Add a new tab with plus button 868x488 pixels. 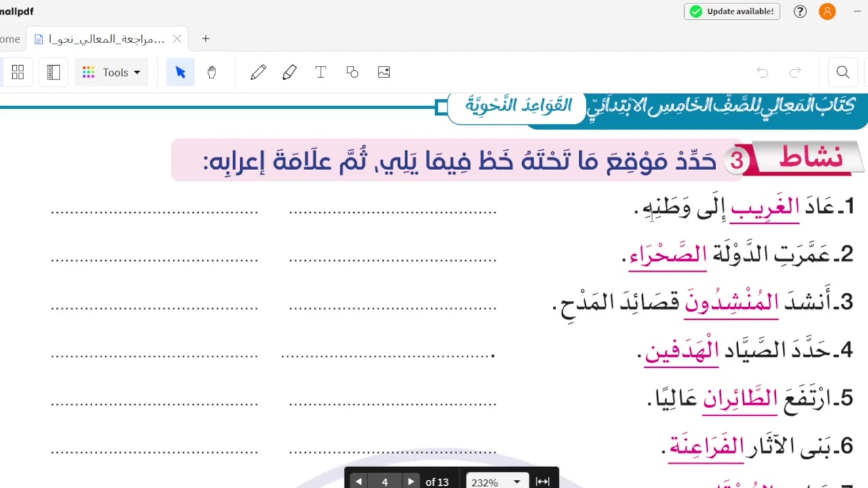pyautogui.click(x=205, y=39)
